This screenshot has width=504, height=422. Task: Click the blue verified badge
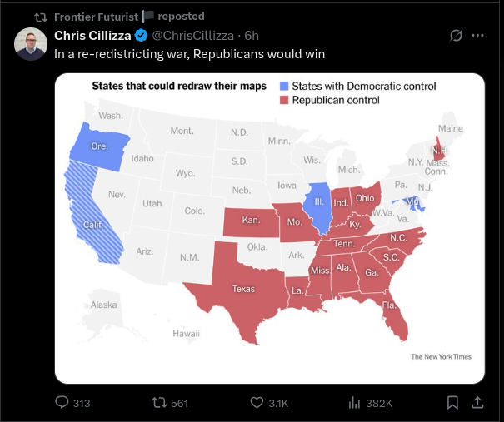[142, 35]
